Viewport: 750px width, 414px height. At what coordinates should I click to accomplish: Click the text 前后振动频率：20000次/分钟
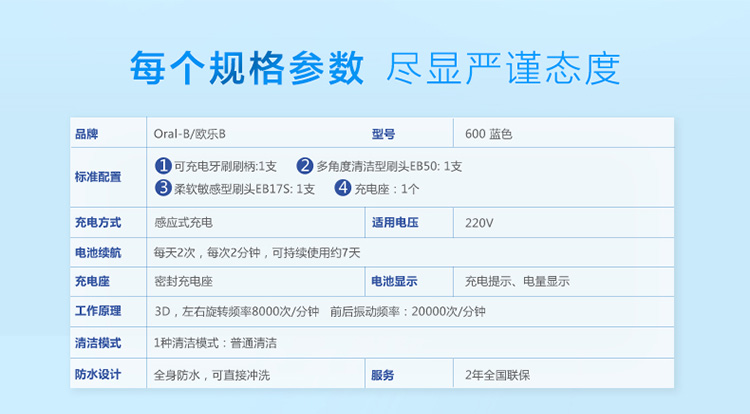point(408,311)
